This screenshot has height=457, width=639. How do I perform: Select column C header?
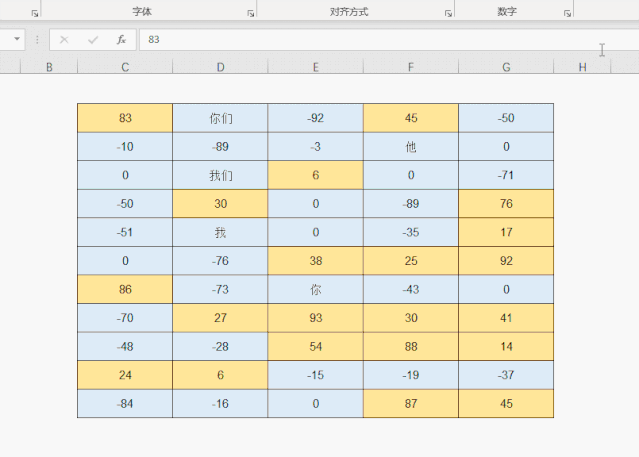(x=125, y=67)
